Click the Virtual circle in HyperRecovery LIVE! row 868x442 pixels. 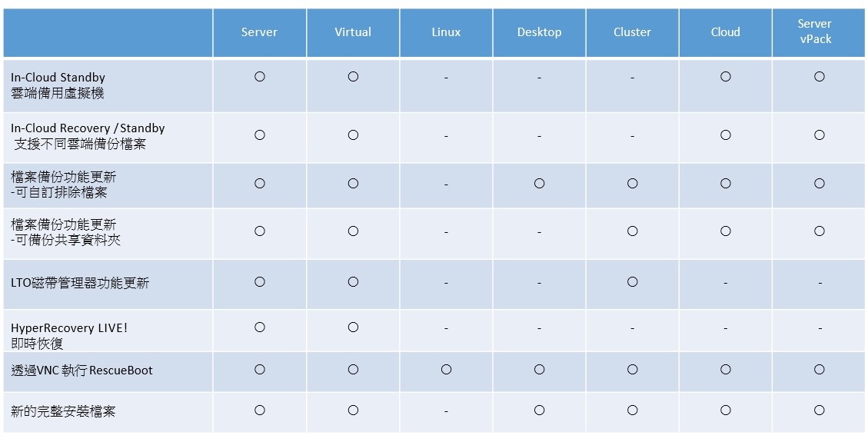[353, 327]
